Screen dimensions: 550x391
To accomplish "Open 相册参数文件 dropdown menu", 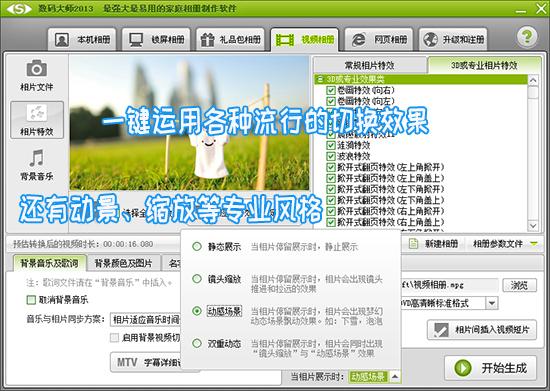I will tap(505, 243).
